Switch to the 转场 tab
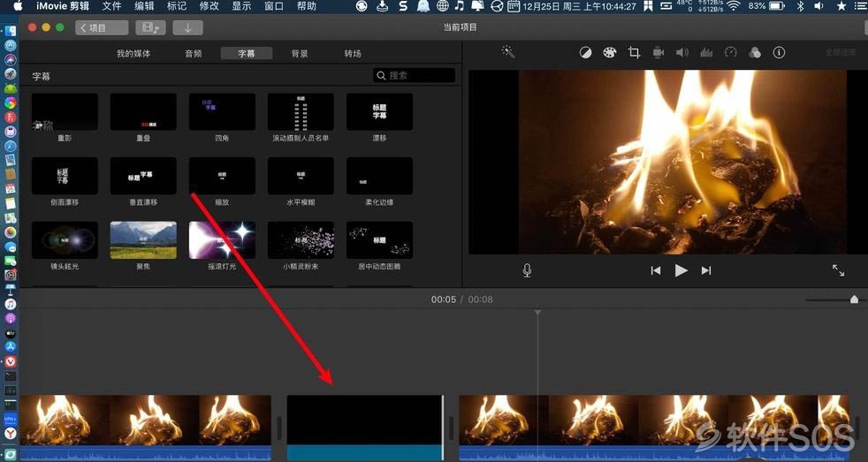 pos(353,54)
